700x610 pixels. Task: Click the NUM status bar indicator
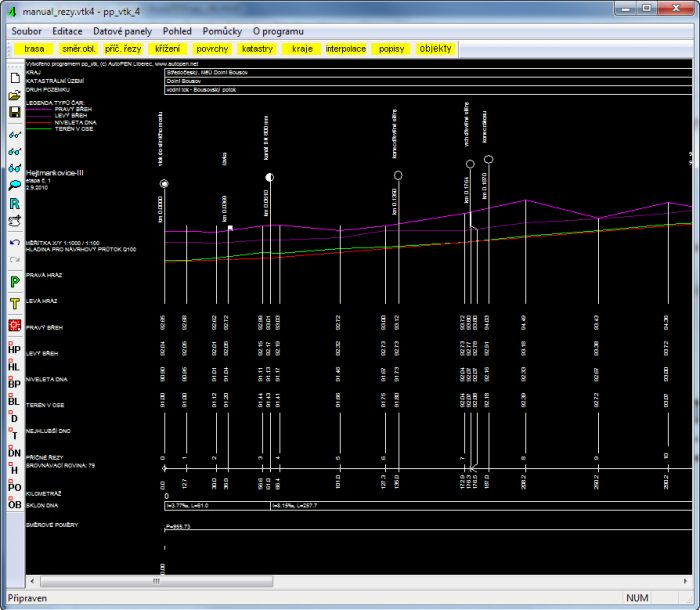pyautogui.click(x=637, y=598)
